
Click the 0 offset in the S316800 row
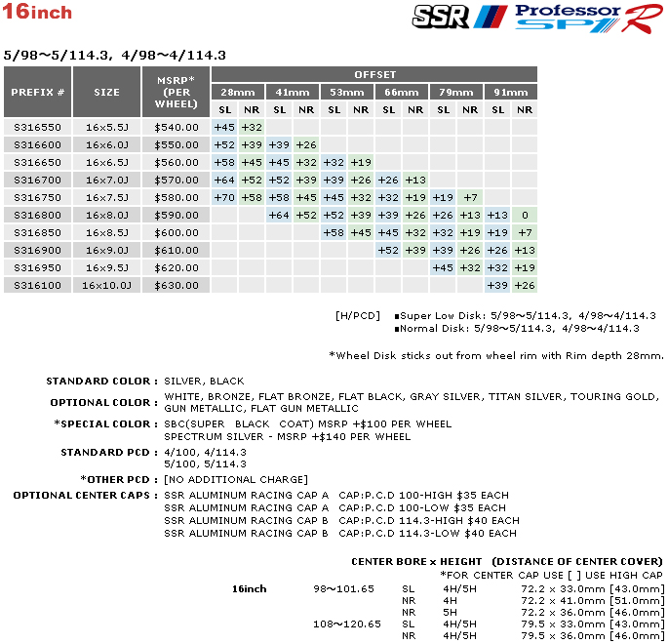pos(525,215)
